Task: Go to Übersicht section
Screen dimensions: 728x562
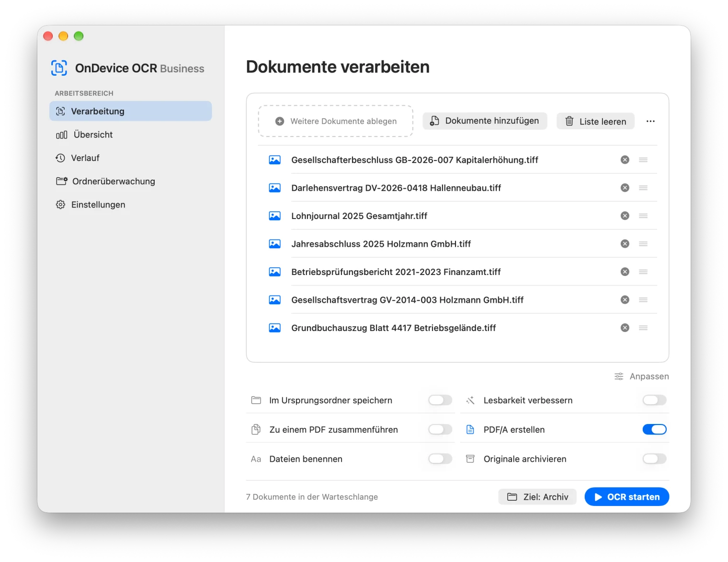Action: (x=131, y=135)
